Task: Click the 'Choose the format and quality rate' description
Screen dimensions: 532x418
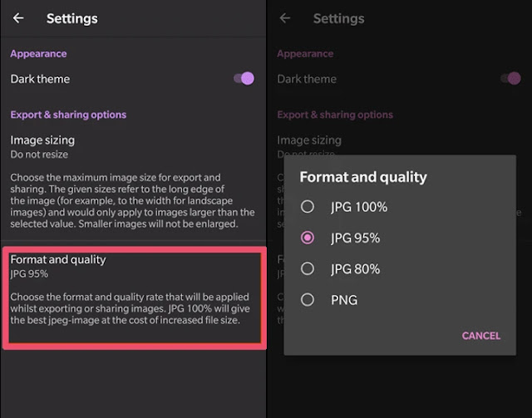Action: 129,308
